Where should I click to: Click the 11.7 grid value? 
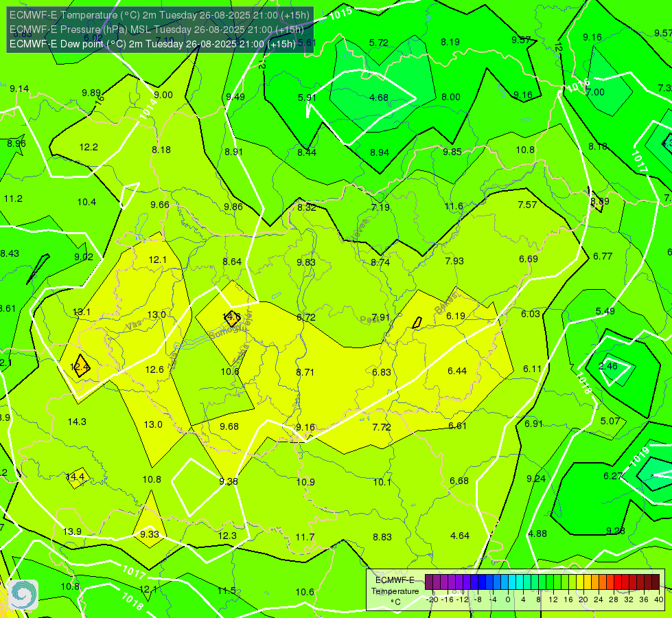click(x=305, y=537)
